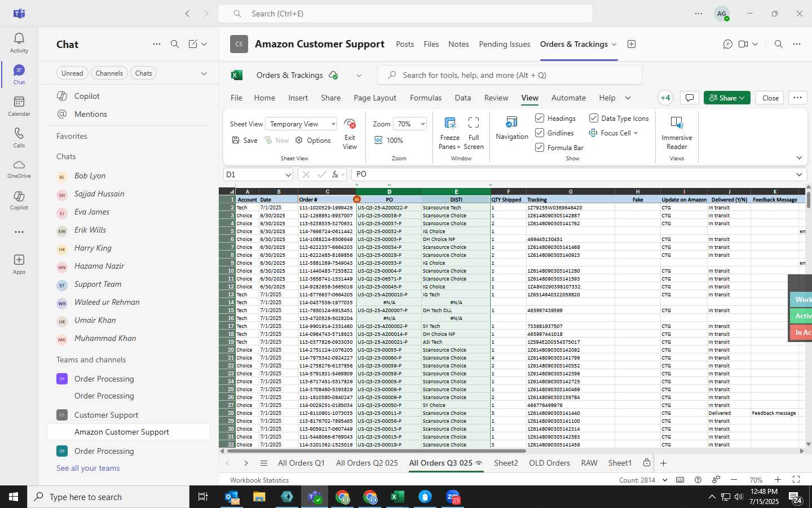Open the Formulas ribbon tab
The height and width of the screenshot is (508, 812).
[426, 98]
